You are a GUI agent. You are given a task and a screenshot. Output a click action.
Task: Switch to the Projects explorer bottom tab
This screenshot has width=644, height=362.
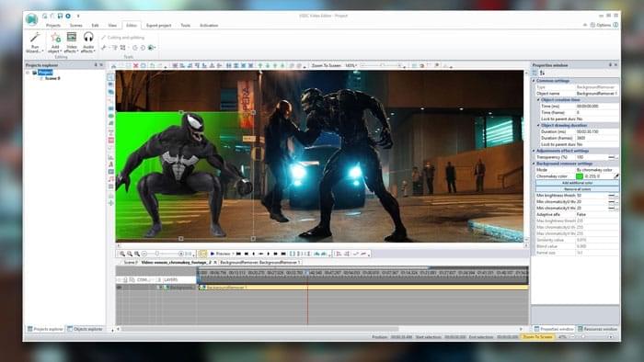pos(45,329)
